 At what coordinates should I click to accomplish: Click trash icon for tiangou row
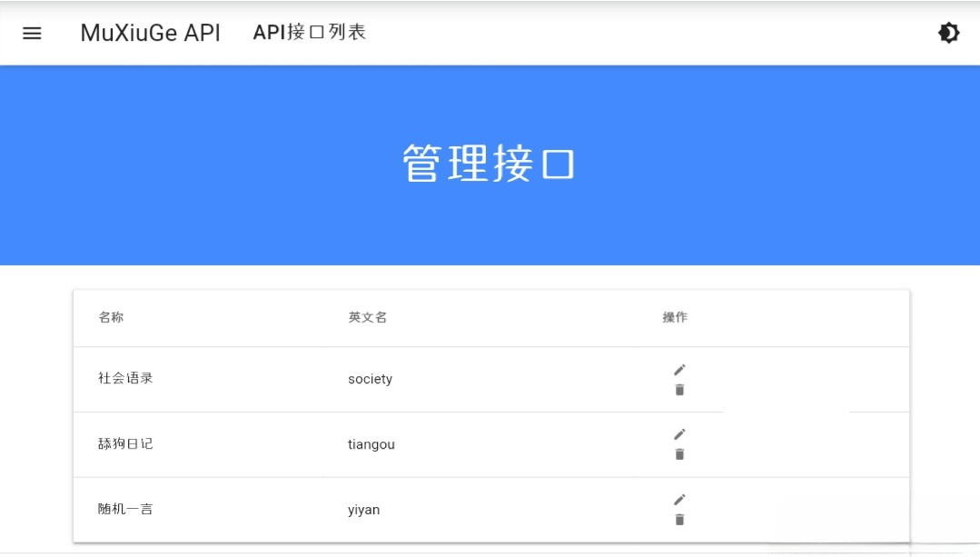pyautogui.click(x=678, y=454)
